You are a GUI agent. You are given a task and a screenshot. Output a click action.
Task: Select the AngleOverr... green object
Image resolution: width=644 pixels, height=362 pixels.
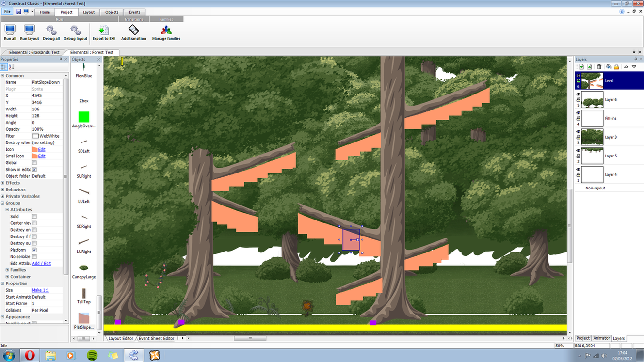84,119
